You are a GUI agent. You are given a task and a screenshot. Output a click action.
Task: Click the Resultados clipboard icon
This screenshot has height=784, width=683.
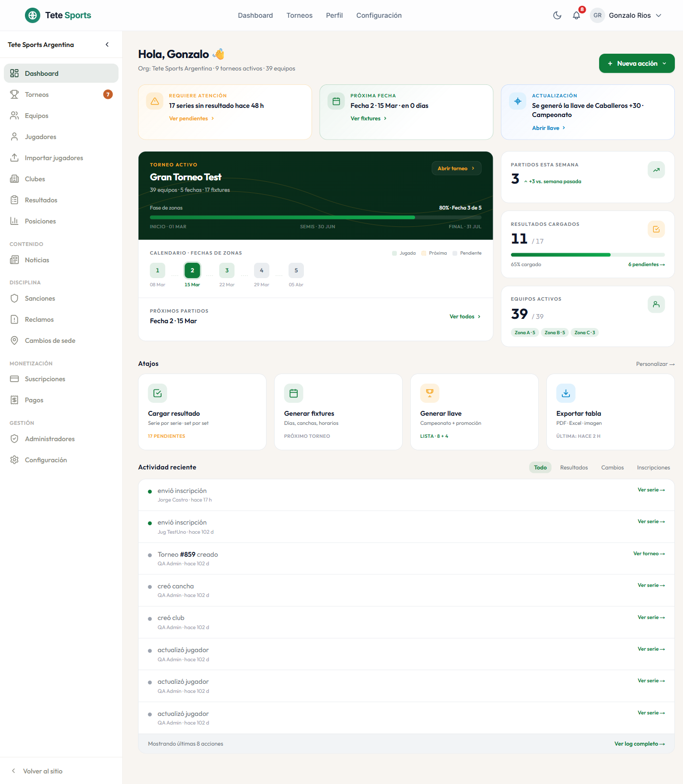tap(14, 200)
